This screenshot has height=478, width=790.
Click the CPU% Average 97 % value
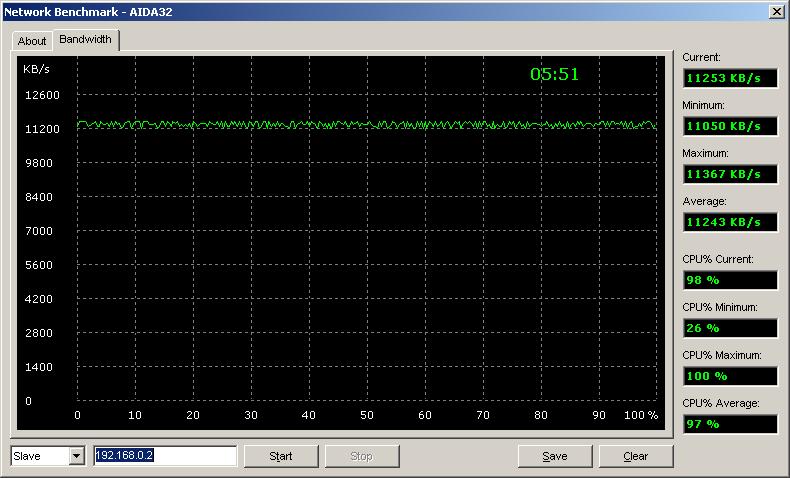730,424
